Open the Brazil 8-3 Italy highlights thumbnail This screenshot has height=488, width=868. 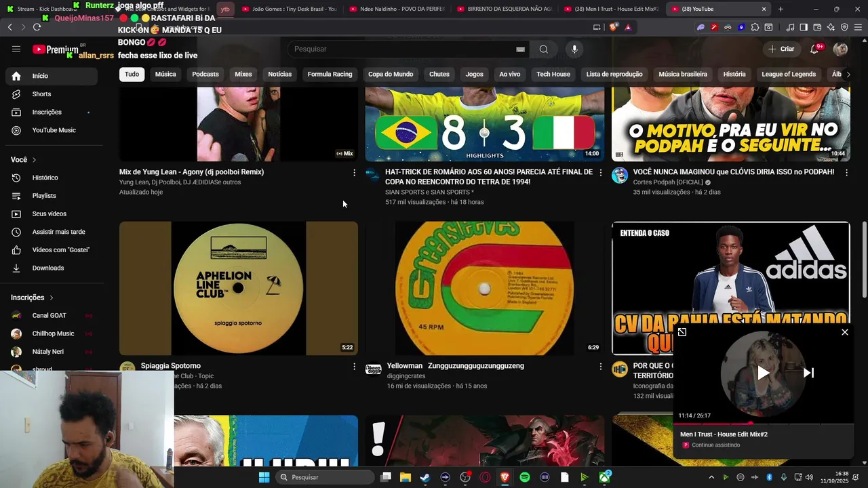[484, 124]
